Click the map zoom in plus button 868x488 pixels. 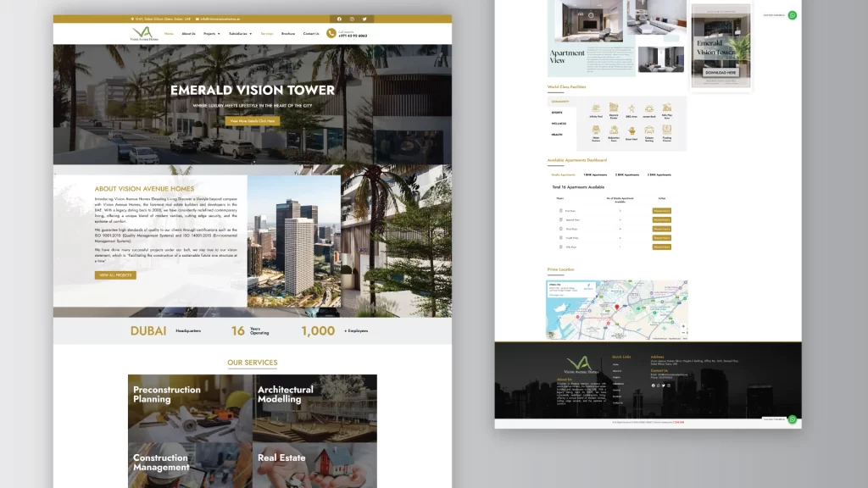click(684, 326)
